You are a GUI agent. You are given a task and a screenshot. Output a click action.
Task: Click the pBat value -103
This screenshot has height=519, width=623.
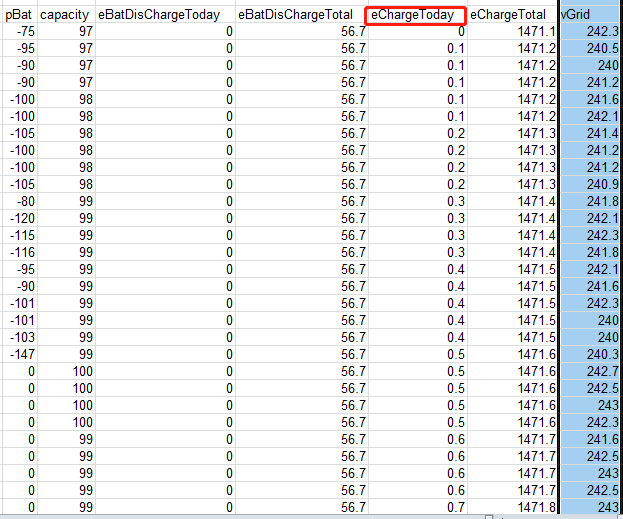(19, 337)
